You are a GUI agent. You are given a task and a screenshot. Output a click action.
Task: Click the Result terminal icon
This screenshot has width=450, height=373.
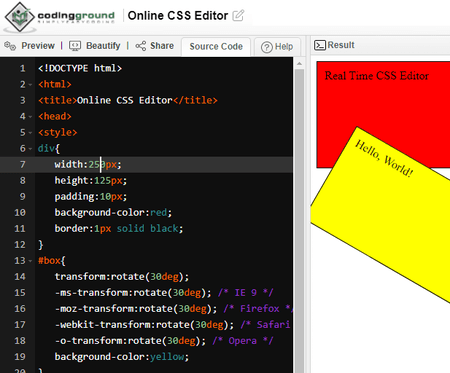pyautogui.click(x=320, y=45)
